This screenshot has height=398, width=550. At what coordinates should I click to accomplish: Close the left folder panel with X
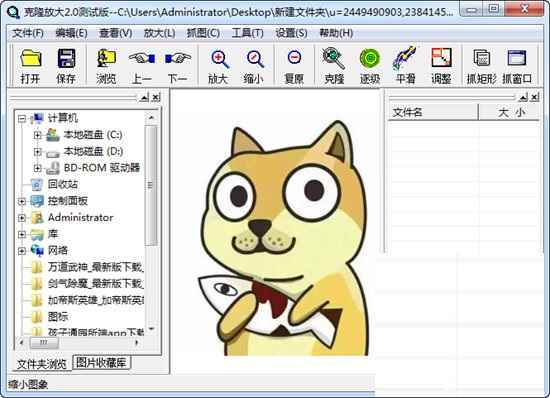(x=156, y=97)
